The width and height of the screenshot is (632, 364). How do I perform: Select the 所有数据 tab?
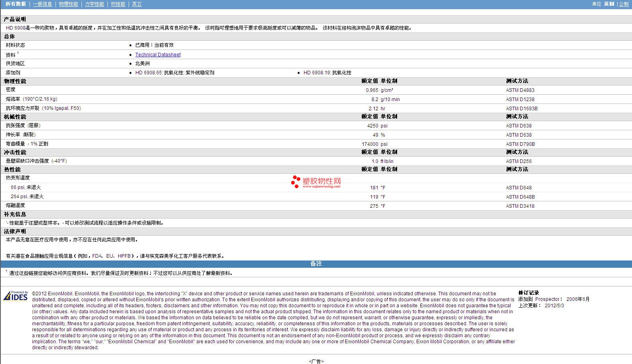pos(16,4)
